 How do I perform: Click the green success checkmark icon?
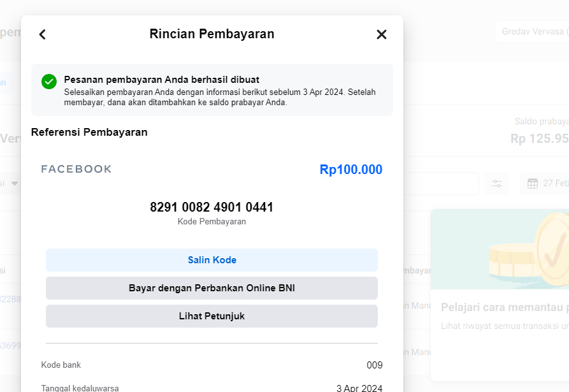coord(49,82)
